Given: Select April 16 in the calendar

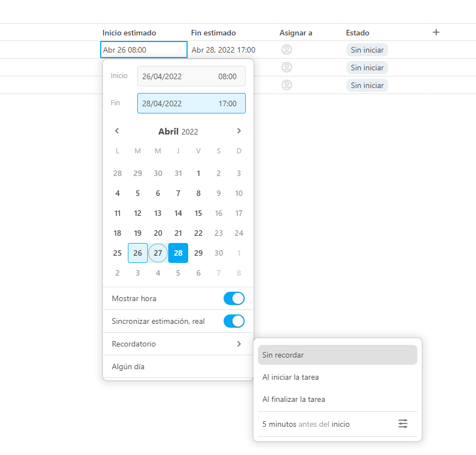Looking at the screenshot, I should (x=219, y=213).
